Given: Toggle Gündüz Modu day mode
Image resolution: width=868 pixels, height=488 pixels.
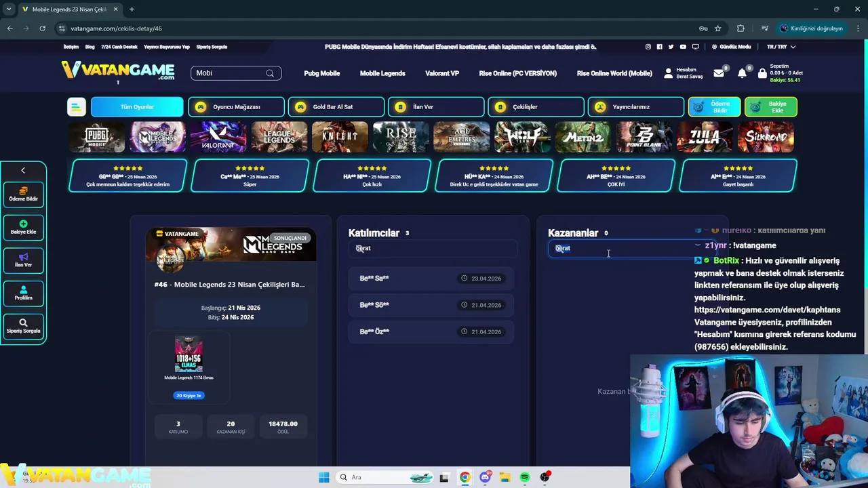Looking at the screenshot, I should 731,47.
